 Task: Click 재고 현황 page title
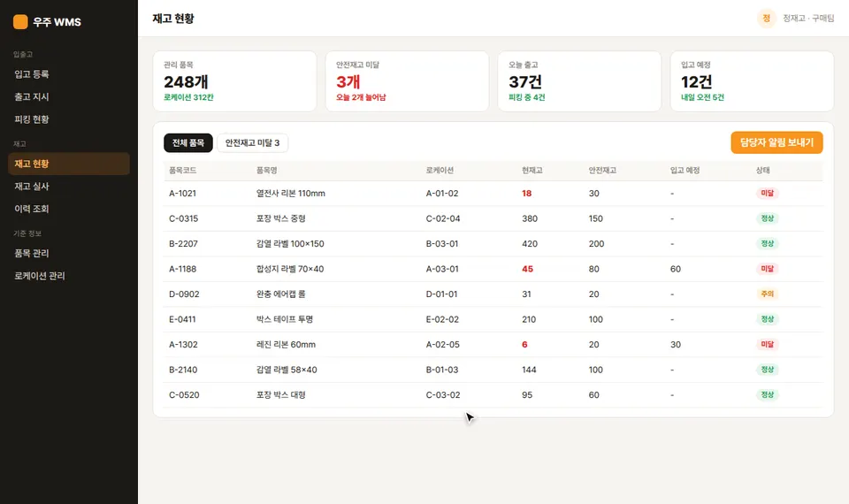(x=173, y=19)
